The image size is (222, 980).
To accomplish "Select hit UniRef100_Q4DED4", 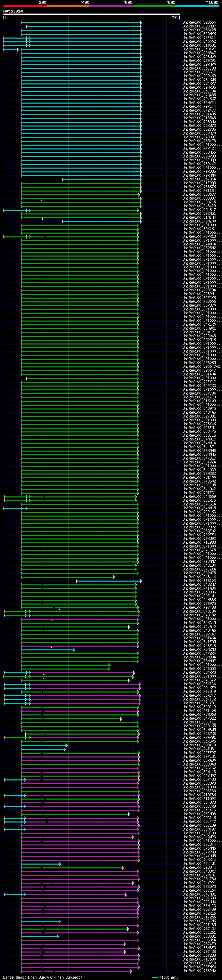I will point(199,565).
